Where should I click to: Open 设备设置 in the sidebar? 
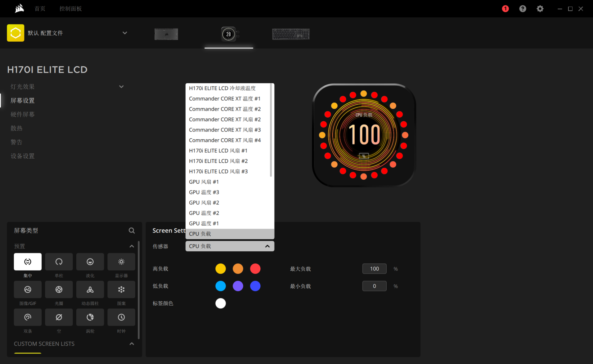pos(23,156)
